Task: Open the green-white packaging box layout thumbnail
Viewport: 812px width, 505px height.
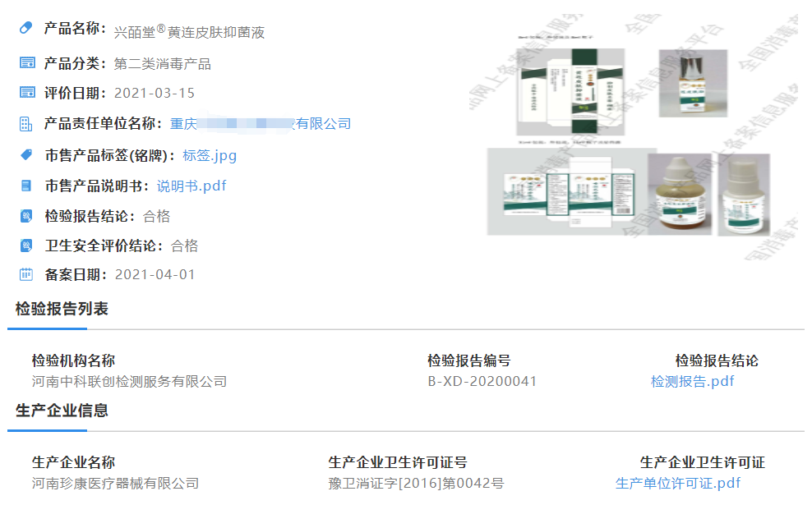Action: tap(570, 92)
